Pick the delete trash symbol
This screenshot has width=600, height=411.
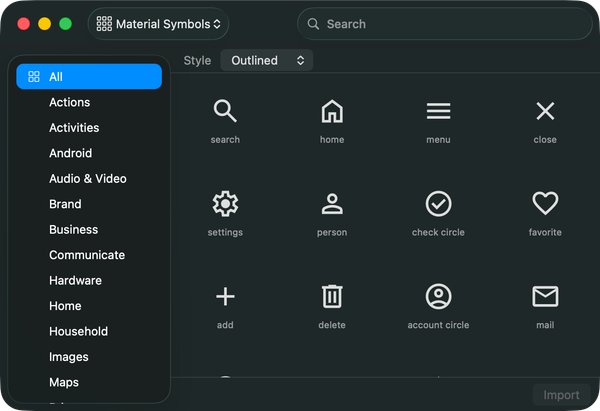click(x=332, y=296)
